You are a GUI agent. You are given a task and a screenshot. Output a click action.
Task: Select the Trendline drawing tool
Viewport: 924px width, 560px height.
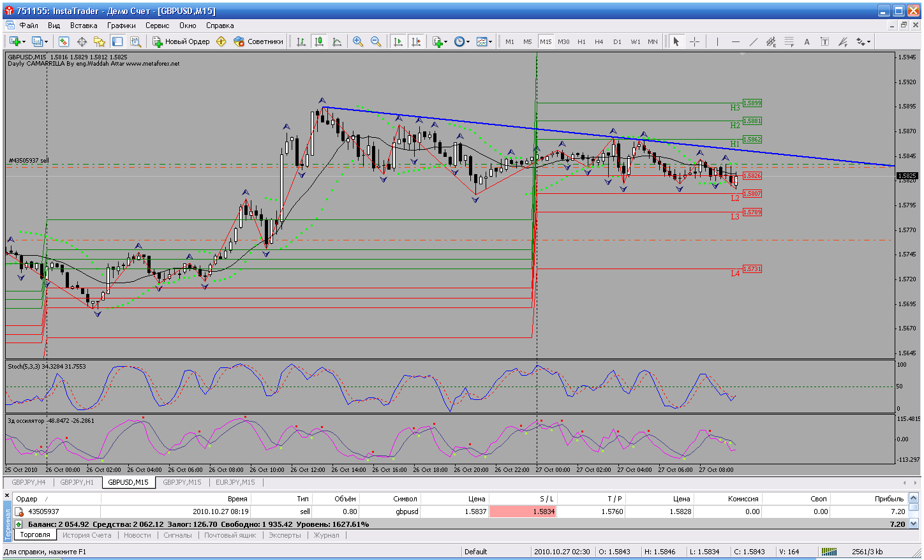753,41
